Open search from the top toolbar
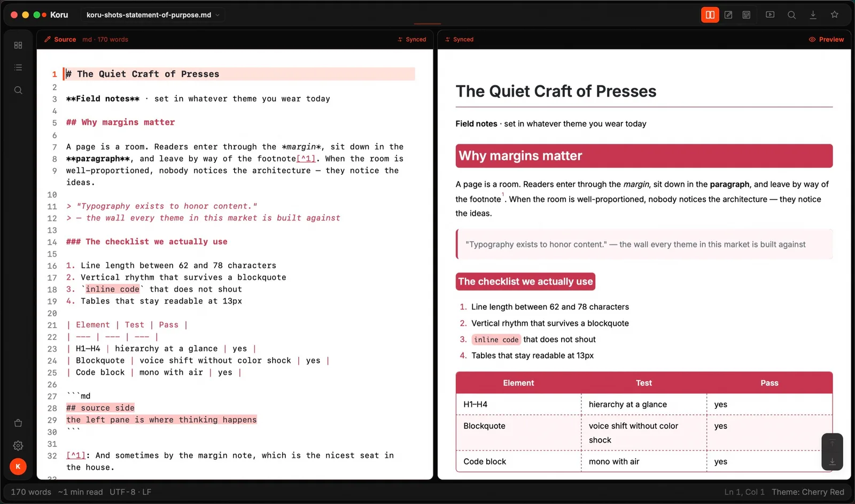 (x=791, y=15)
